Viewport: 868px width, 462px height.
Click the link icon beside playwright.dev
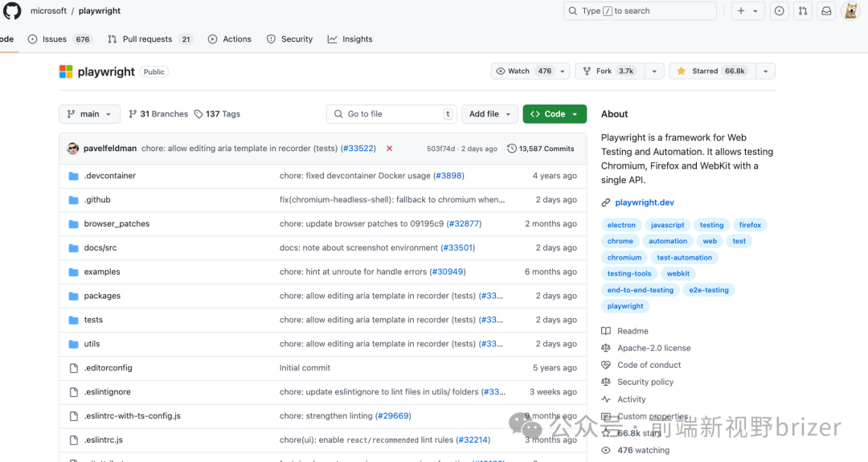click(x=606, y=202)
